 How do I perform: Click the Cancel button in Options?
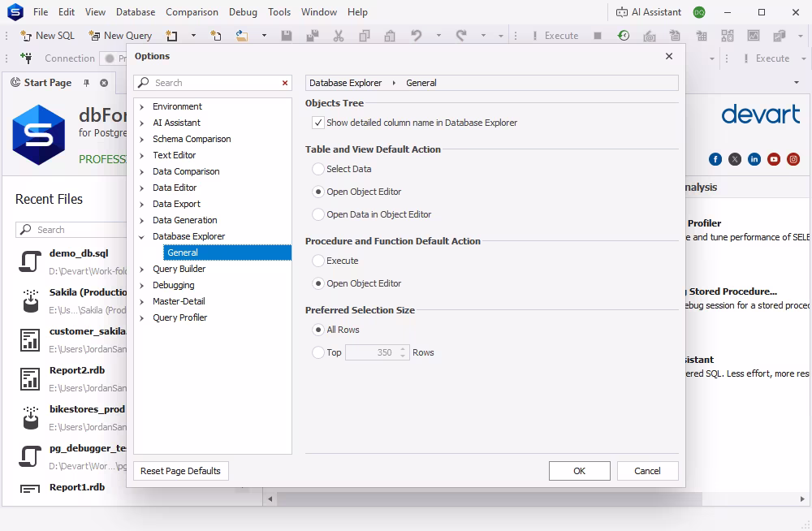pyautogui.click(x=647, y=471)
